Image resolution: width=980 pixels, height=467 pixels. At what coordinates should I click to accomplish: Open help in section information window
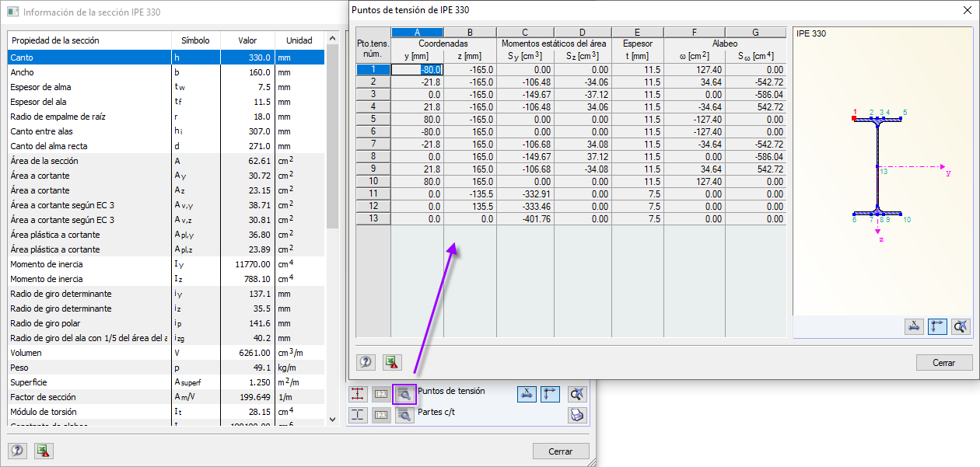point(17,451)
